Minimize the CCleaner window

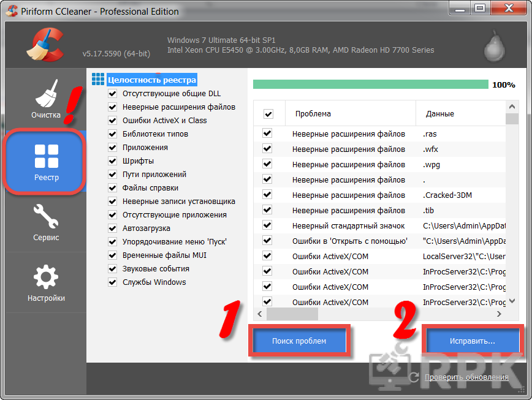click(x=460, y=8)
